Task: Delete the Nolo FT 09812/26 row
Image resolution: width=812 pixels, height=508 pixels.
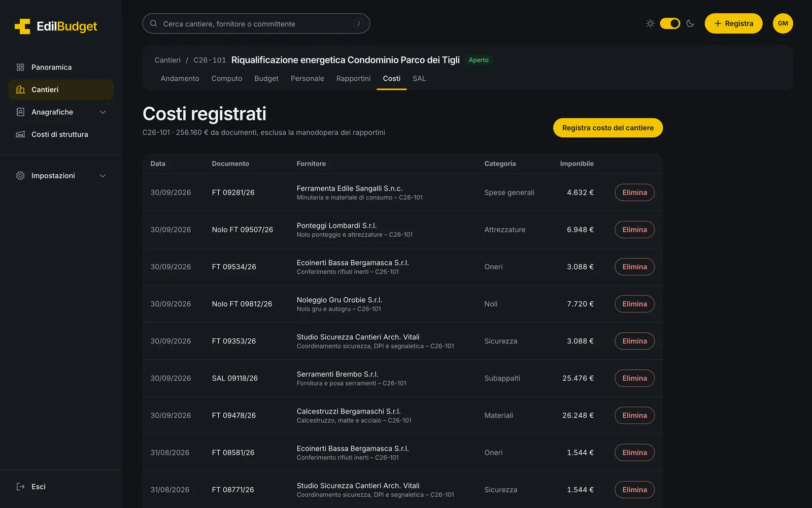Action: coord(634,304)
